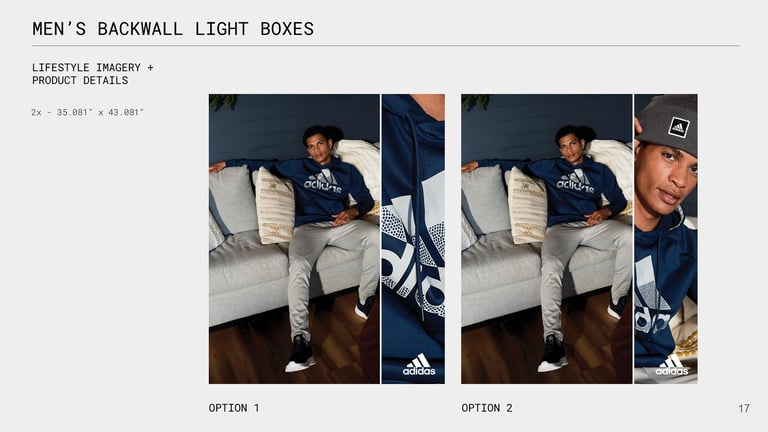
Task: Click the black sneaker in Option 2 photo
Action: [x=553, y=354]
